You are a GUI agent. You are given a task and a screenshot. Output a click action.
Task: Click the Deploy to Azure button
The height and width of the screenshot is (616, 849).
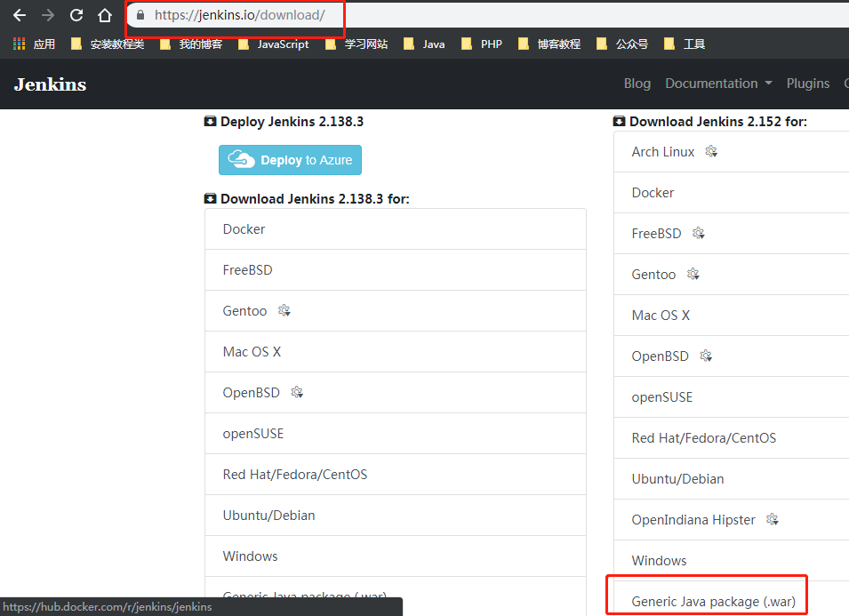290,160
